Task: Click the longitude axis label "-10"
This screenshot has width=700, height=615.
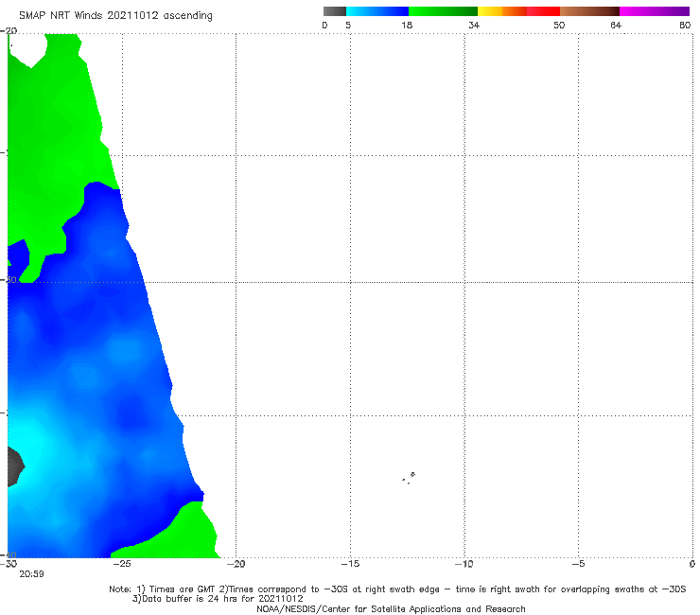Action: 464,564
